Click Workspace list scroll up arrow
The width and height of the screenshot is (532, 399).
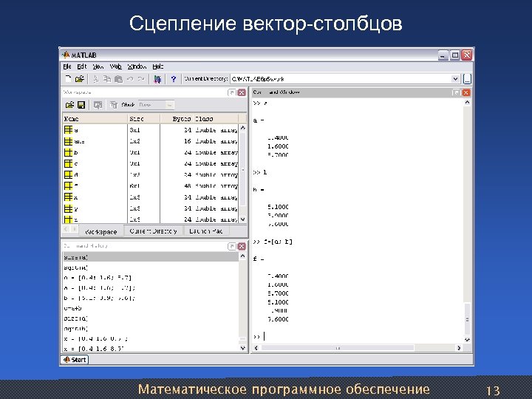coord(243,128)
